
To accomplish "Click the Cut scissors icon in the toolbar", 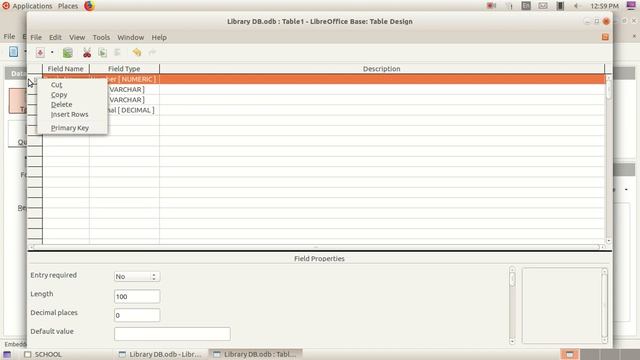I will point(87,53).
